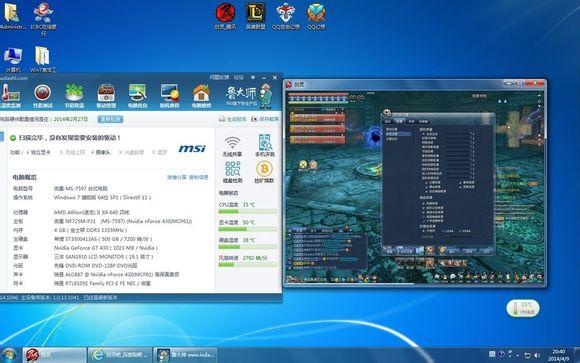
Task: Click the 电脑维修 house icon
Action: [201, 95]
